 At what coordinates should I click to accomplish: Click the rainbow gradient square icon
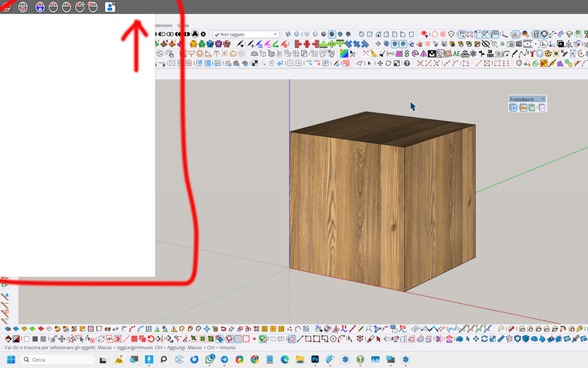click(344, 54)
